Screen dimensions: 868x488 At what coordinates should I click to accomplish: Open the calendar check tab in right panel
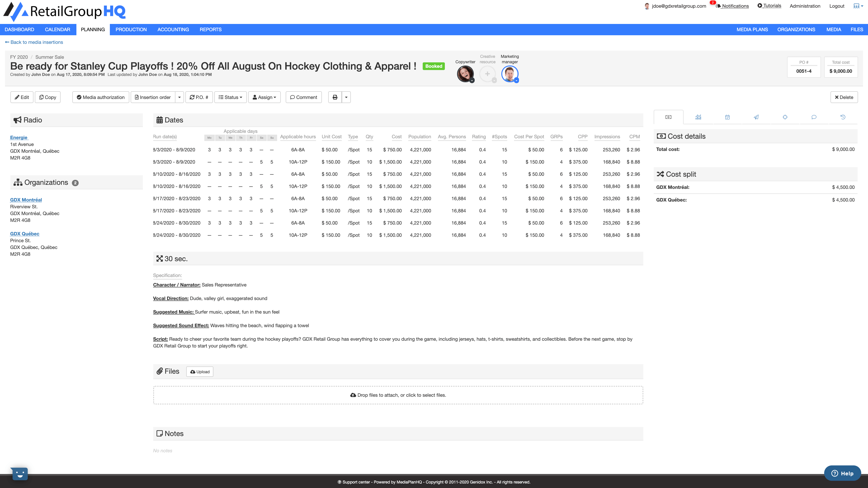pos(727,117)
